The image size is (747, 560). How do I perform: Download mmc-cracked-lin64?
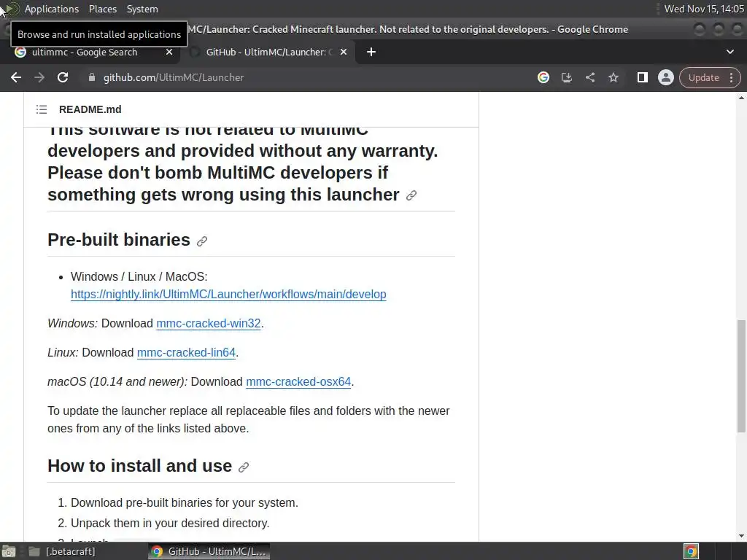186,352
